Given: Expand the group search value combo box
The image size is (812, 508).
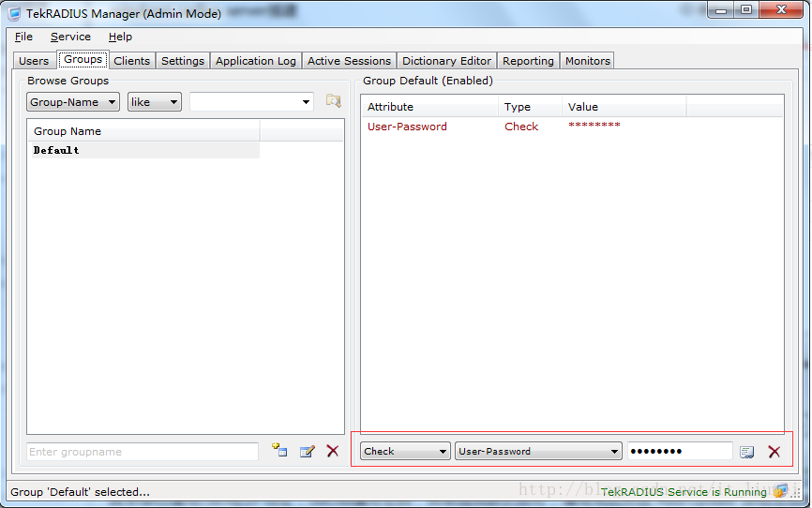Looking at the screenshot, I should pos(306,102).
